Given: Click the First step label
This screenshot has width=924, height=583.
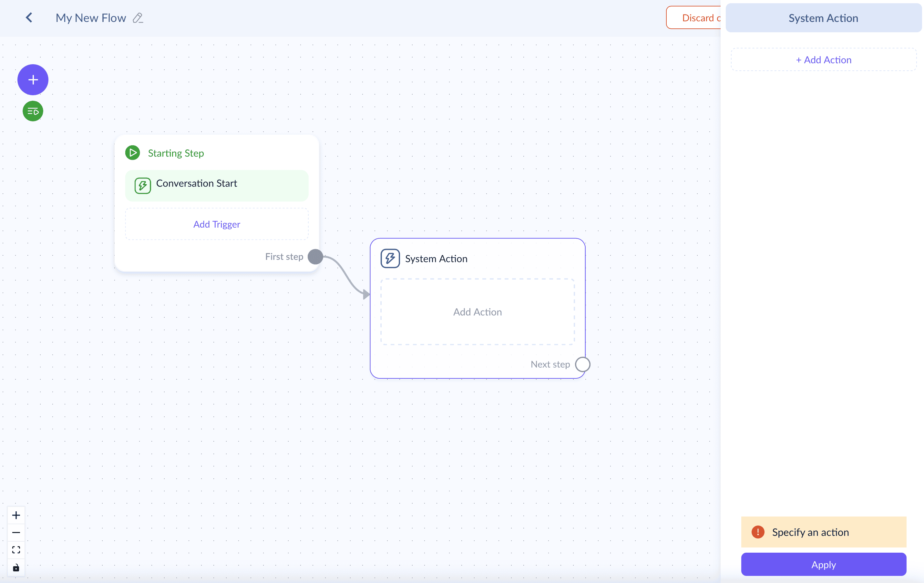Looking at the screenshot, I should [284, 257].
